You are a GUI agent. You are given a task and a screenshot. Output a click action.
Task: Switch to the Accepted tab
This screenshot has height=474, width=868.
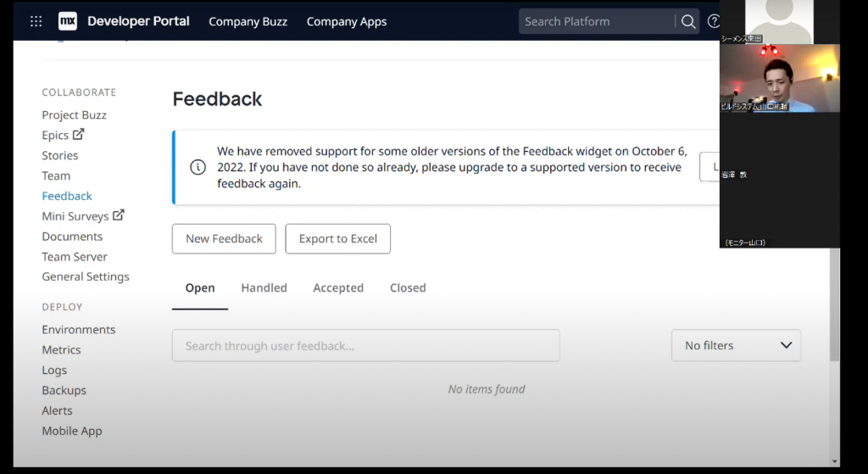[x=338, y=288]
